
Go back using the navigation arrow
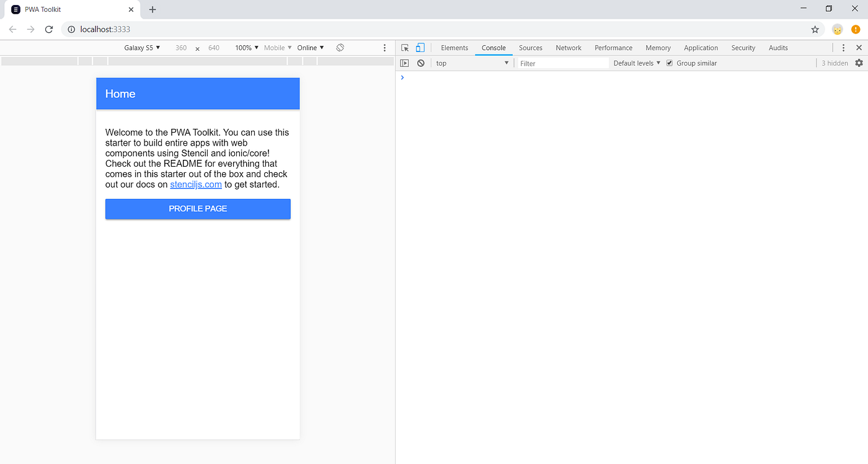point(12,28)
